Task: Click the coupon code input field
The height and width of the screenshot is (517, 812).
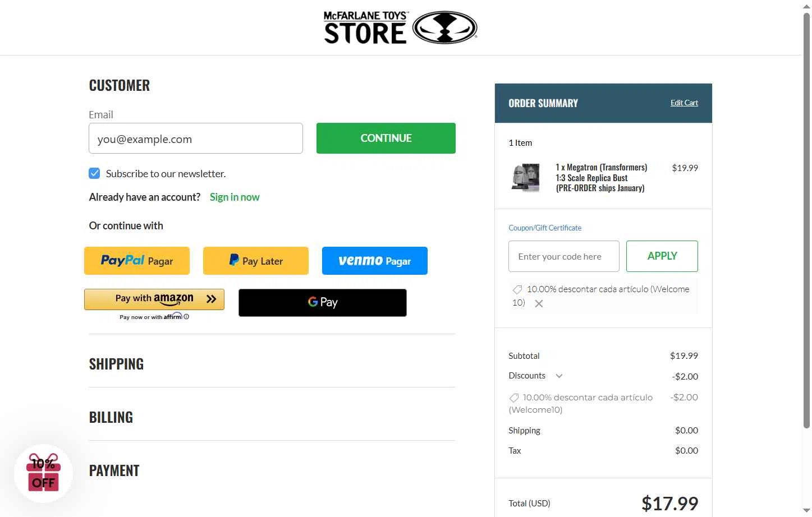Action: coord(564,256)
